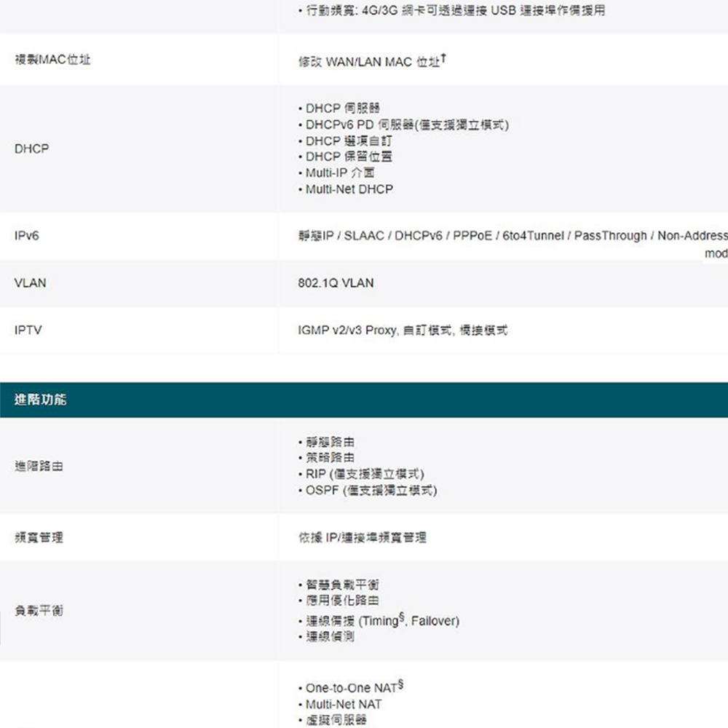The width and height of the screenshot is (728, 728).
Task: Select the 802.1Q VLAN value
Action: tap(336, 282)
